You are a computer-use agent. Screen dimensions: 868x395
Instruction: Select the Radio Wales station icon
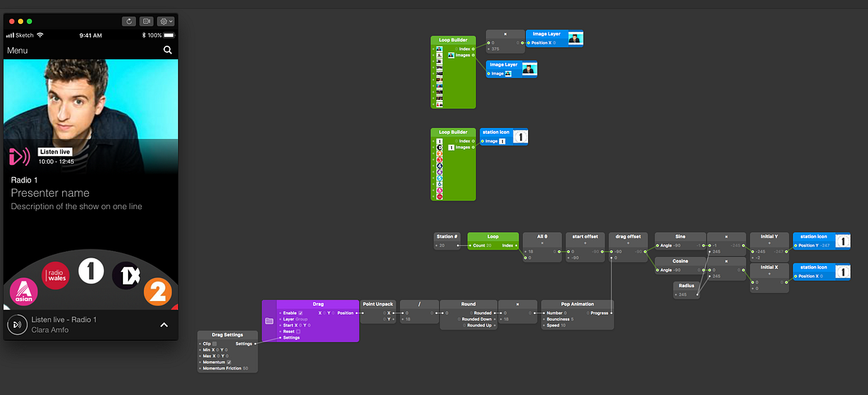click(56, 275)
